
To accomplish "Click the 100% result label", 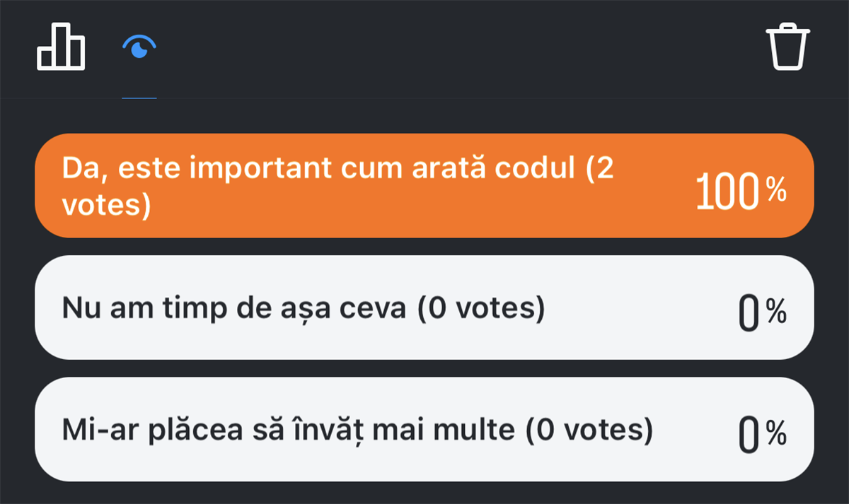I will tap(740, 191).
